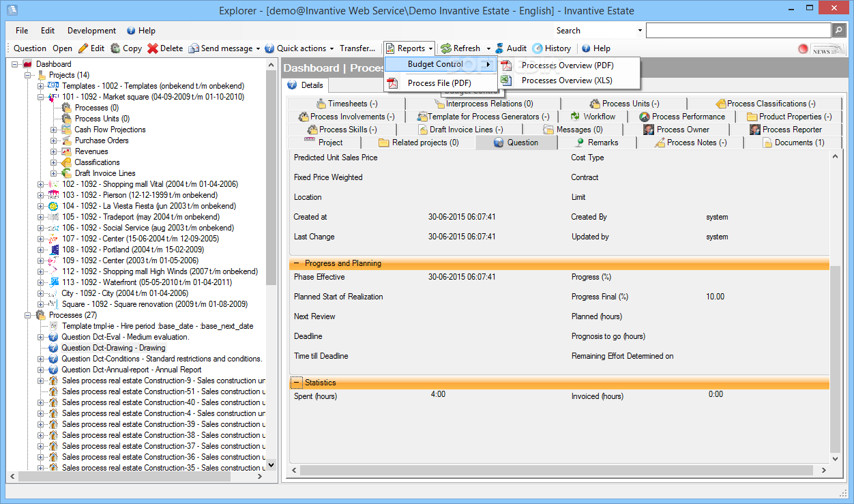Select Processes Overview (PDF) report
Screen dimensions: 854x504
point(569,65)
